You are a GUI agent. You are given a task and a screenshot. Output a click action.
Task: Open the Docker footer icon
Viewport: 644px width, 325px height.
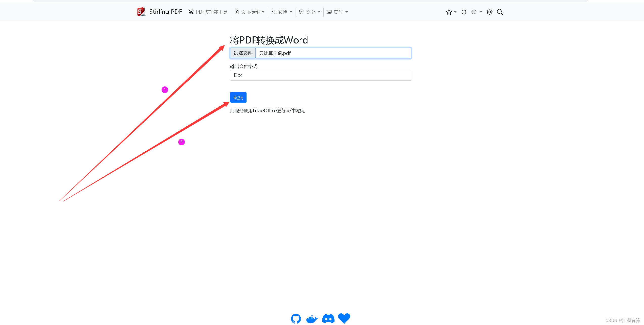[x=312, y=319]
